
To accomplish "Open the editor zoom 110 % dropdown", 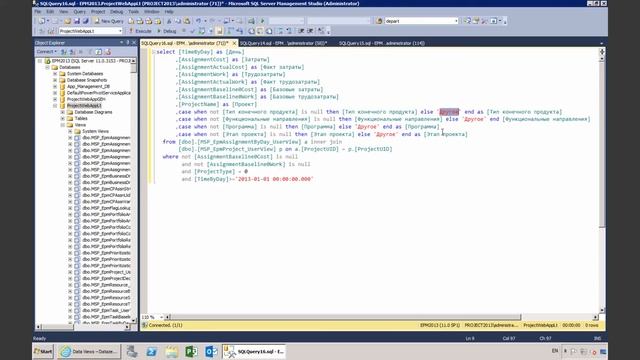I will [x=161, y=317].
